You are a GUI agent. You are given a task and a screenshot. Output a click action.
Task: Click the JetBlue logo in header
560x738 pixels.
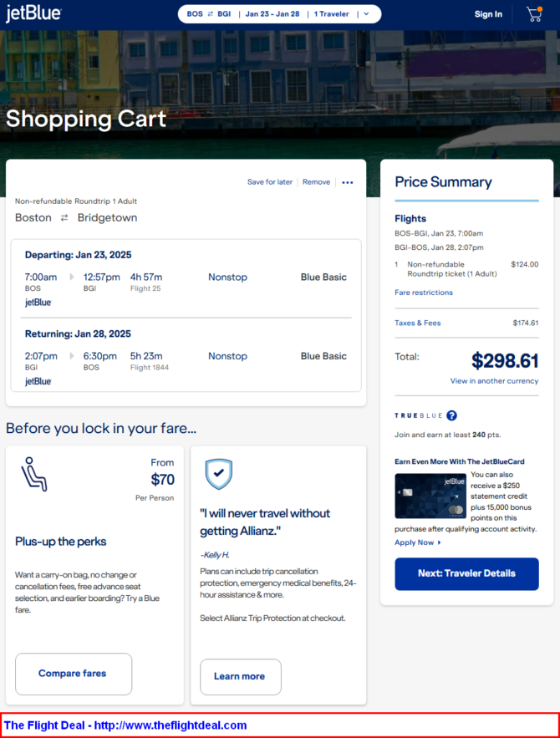pos(33,13)
